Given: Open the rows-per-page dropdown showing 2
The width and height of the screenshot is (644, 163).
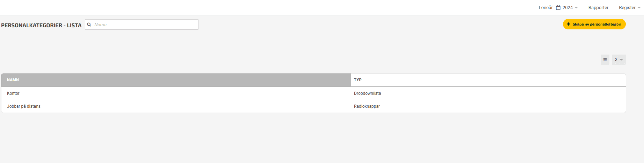Looking at the screenshot, I should [x=618, y=60].
